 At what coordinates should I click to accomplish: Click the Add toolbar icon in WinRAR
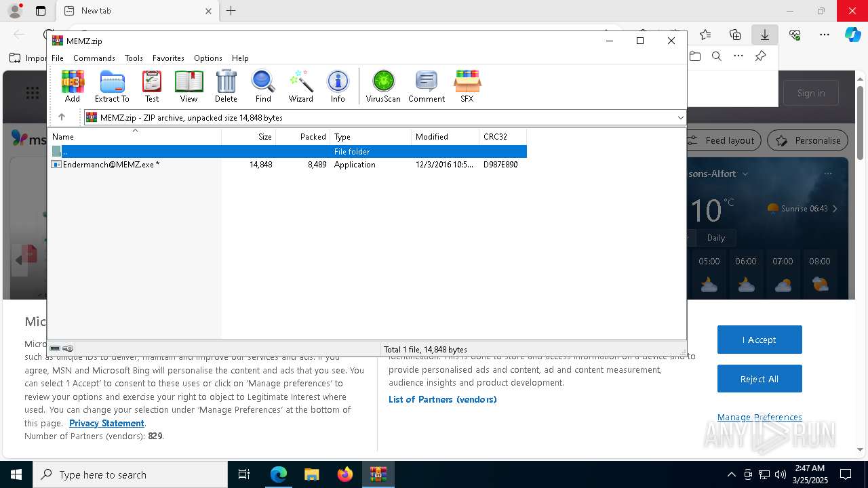click(x=73, y=86)
